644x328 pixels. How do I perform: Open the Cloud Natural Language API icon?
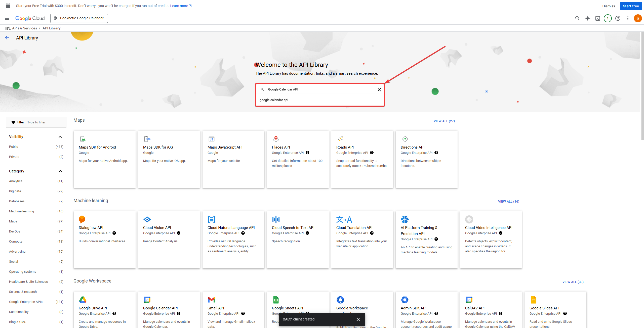pos(212,219)
